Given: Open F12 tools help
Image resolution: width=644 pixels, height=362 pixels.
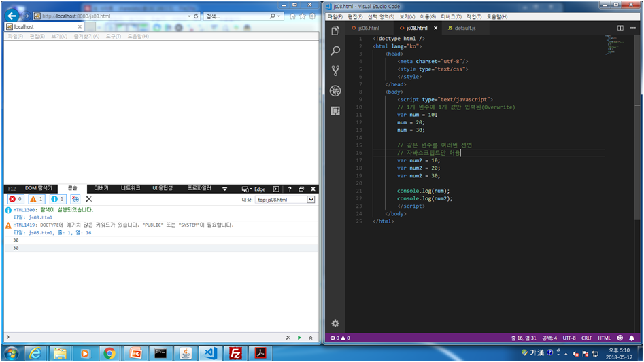Looking at the screenshot, I should [290, 189].
